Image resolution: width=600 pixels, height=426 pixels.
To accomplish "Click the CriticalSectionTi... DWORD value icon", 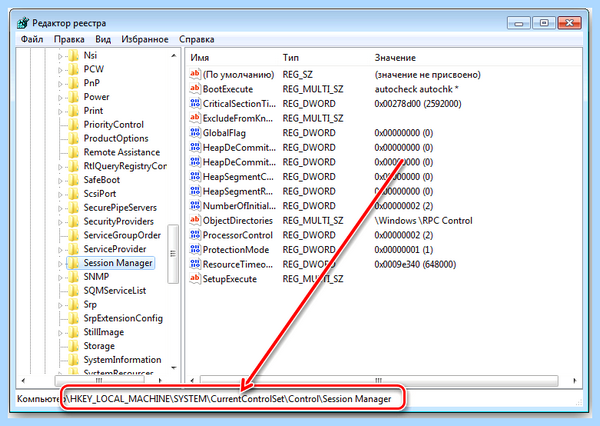I will (x=195, y=103).
